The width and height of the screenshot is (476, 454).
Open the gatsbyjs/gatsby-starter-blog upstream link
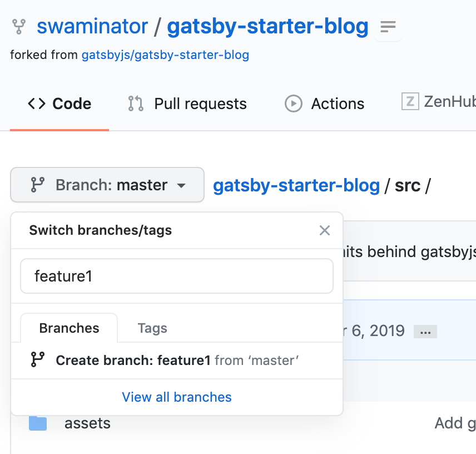pyautogui.click(x=165, y=55)
